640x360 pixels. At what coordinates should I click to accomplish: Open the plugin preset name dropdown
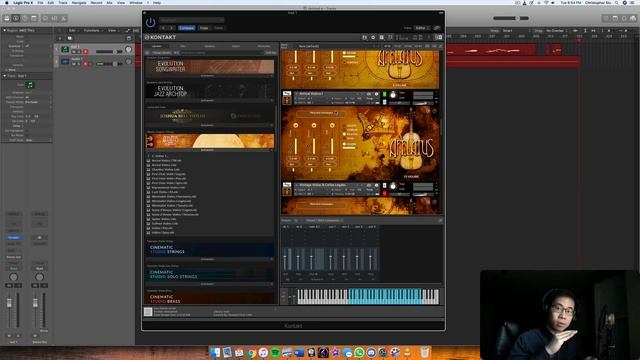pos(191,20)
